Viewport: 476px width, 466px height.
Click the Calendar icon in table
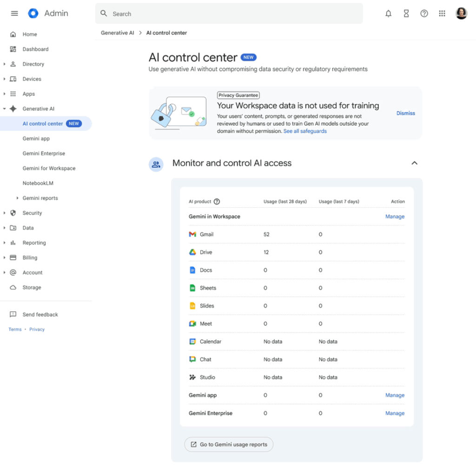click(x=192, y=341)
